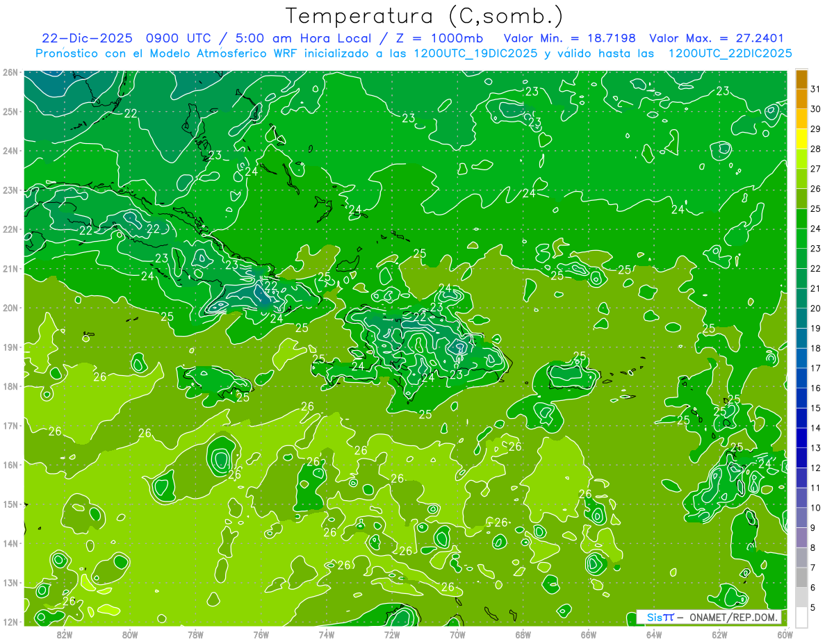
Task: Click the color bar scale label 20
Action: click(816, 308)
